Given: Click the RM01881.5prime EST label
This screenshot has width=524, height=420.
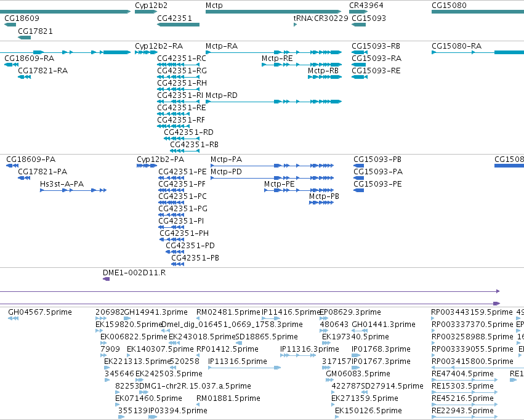Looking at the screenshot, I should point(228,398).
